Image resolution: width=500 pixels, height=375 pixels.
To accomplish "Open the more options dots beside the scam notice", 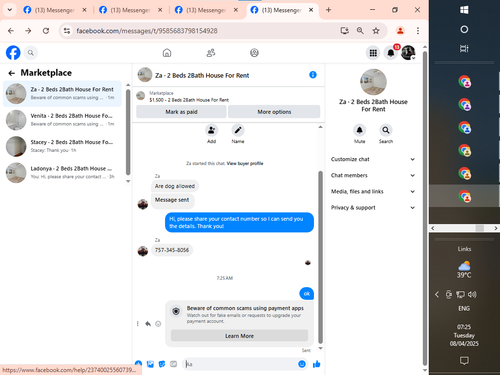I will [138, 324].
